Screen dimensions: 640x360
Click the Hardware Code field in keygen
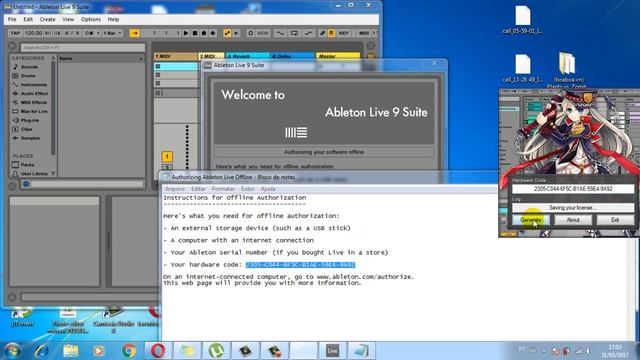tap(573, 189)
